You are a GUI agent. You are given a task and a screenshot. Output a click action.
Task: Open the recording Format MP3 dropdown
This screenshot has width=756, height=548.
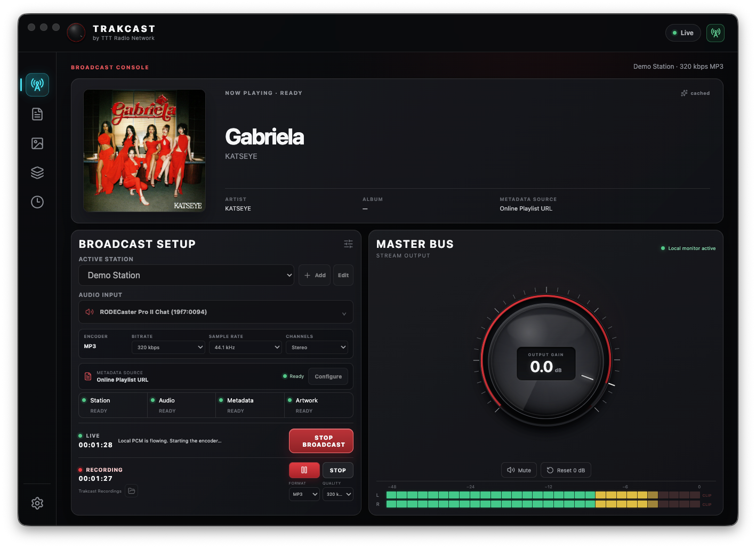tap(304, 494)
